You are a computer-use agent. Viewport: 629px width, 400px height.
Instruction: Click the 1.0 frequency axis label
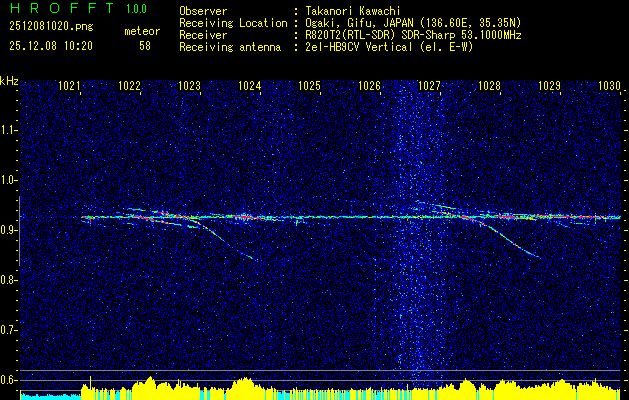pyautogui.click(x=8, y=181)
